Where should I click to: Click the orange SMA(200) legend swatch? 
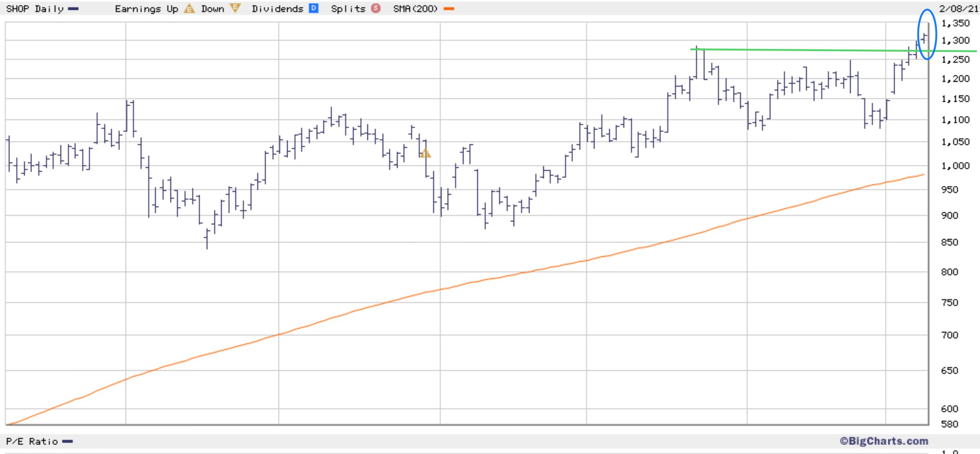(x=449, y=9)
